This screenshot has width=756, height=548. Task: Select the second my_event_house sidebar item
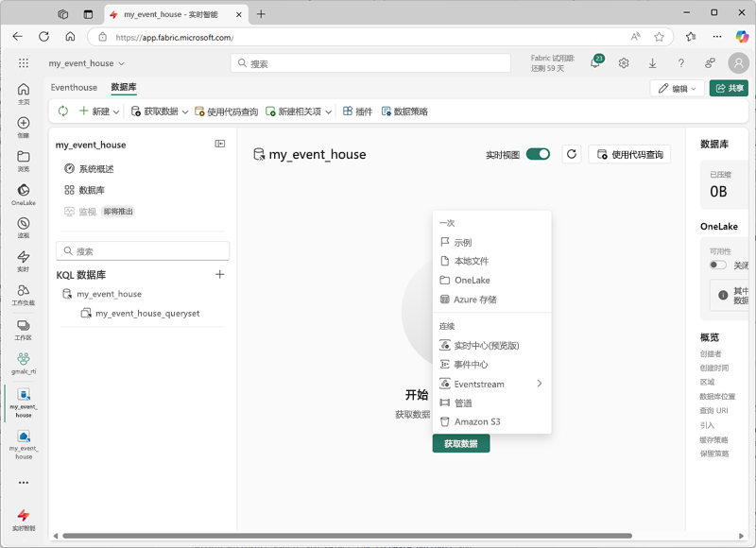point(23,444)
